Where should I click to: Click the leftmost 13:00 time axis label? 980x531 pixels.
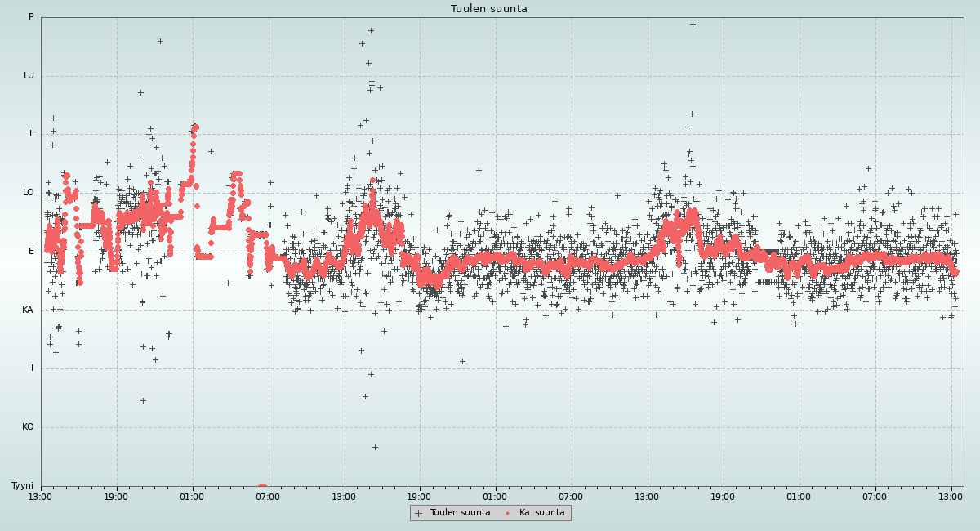tap(41, 496)
